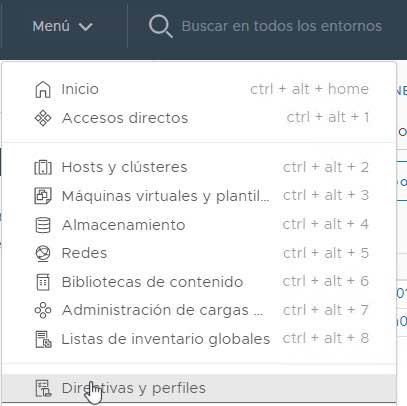This screenshot has width=407, height=406.
Task: Click the Máquinas virtuales y plantillas icon
Action: click(43, 196)
